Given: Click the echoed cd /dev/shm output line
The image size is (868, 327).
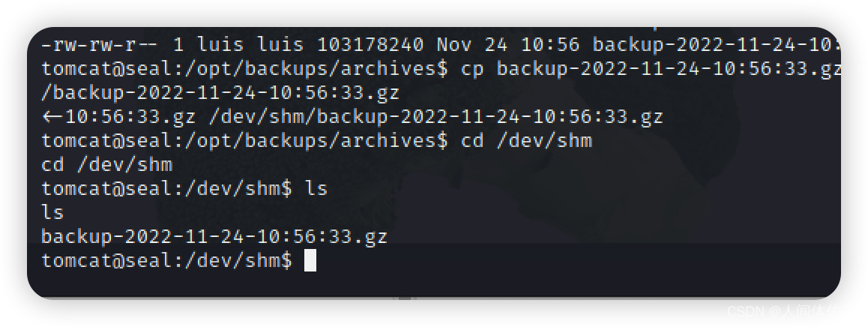Looking at the screenshot, I should [107, 164].
